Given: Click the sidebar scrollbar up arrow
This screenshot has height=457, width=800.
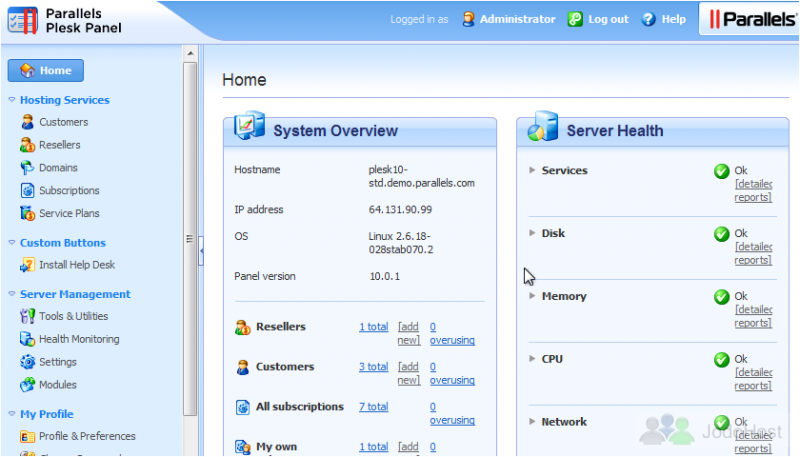Looking at the screenshot, I should click(190, 53).
